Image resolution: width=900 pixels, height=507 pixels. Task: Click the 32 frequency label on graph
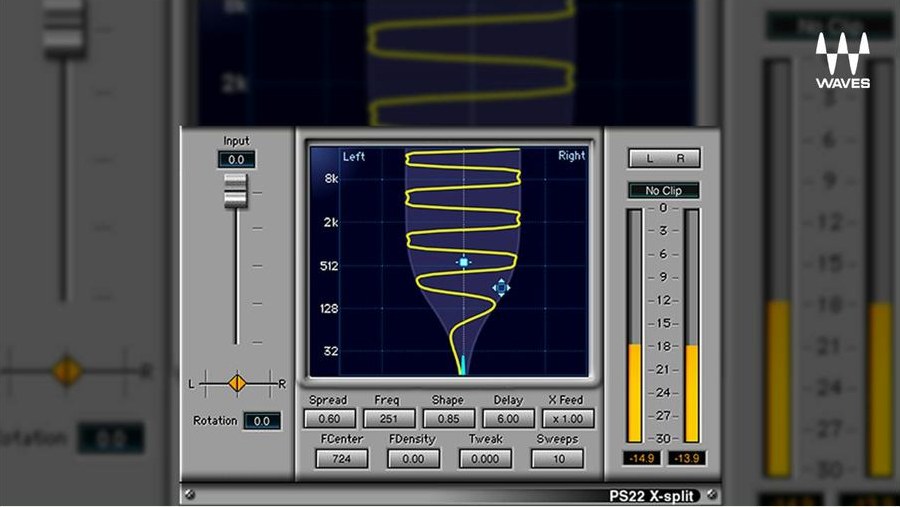click(331, 351)
